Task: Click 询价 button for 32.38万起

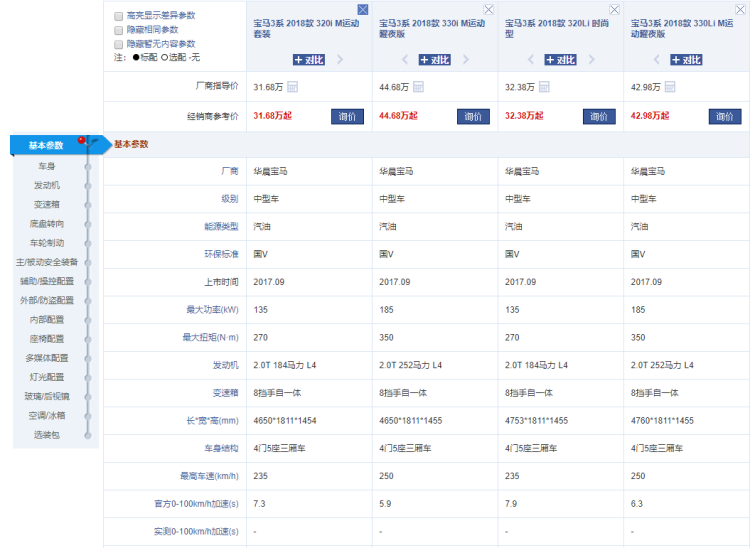Action: click(x=599, y=116)
